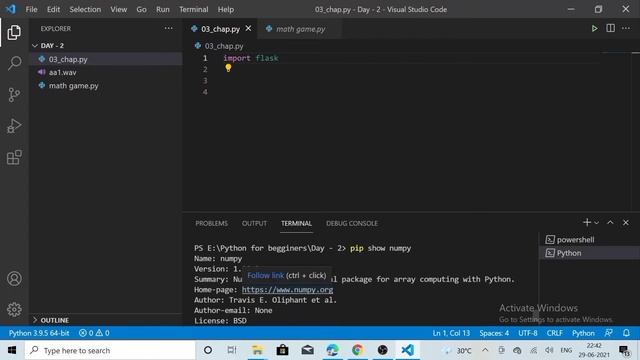Open the Manage gear icon
Viewport: 640px width, 360px height.
tap(14, 309)
